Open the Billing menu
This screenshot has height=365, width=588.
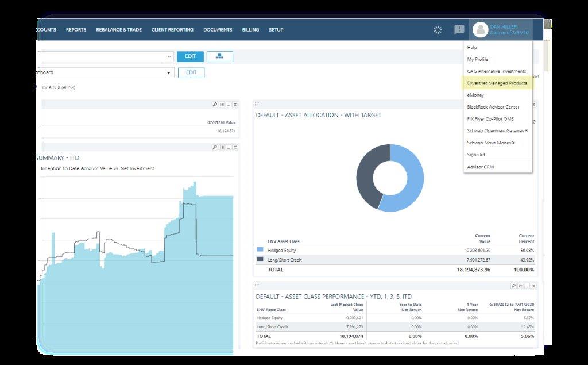click(x=250, y=30)
